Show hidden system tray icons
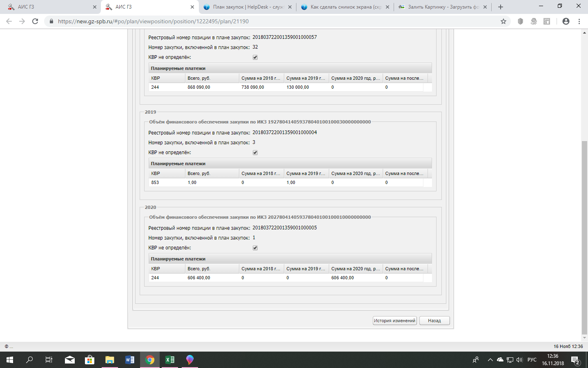This screenshot has height=368, width=588. [x=490, y=360]
